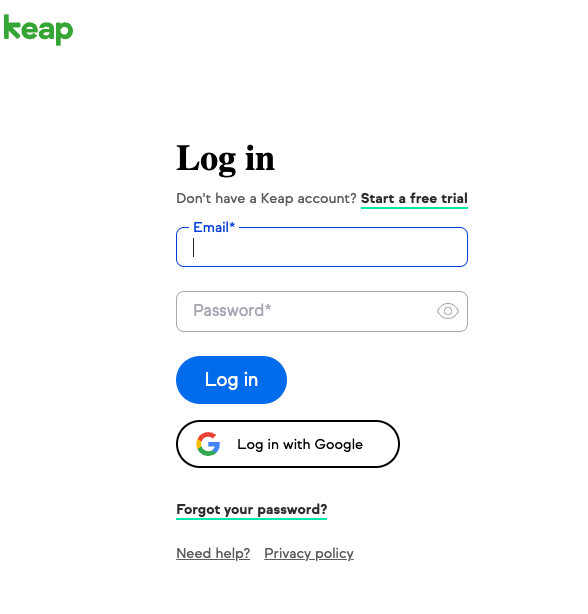Image resolution: width=588 pixels, height=614 pixels.
Task: Click the multicolored Google G icon
Action: (208, 444)
